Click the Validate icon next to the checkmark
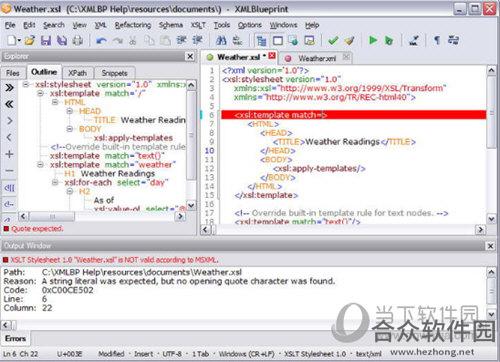Viewport: 500px width, 362px height. pos(349,41)
